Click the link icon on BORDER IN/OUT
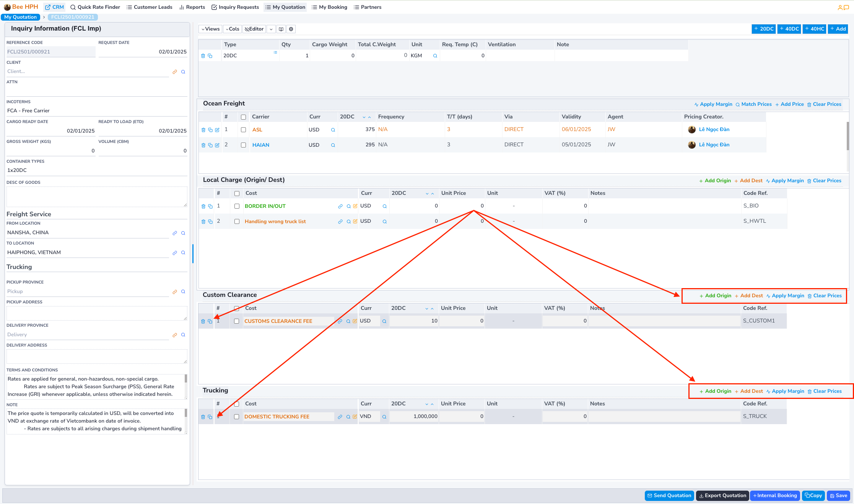Screen dimensions: 854x504 pyautogui.click(x=340, y=206)
